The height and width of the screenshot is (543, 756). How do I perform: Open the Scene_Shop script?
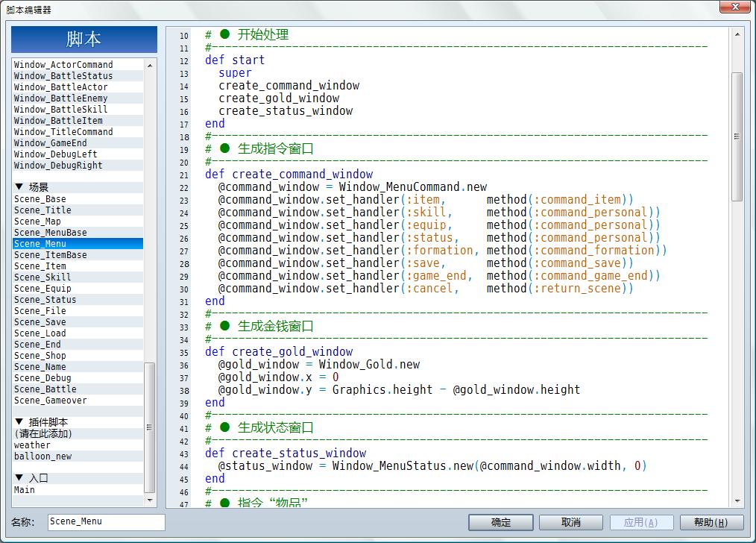(x=78, y=355)
